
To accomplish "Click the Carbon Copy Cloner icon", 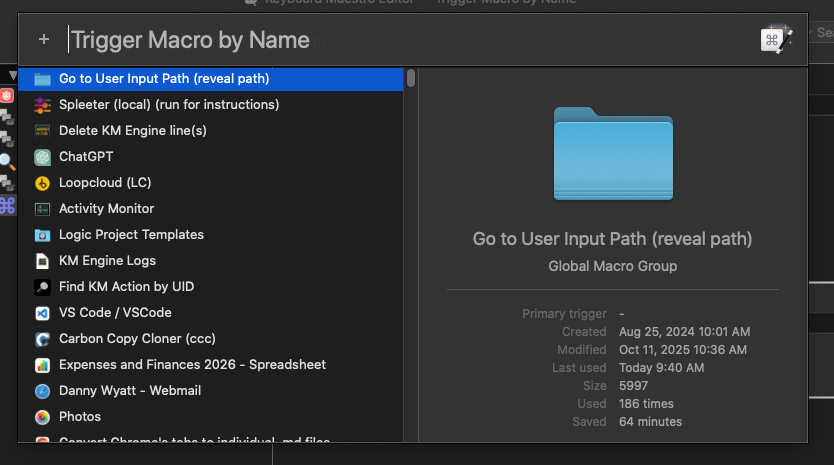I will coord(42,339).
